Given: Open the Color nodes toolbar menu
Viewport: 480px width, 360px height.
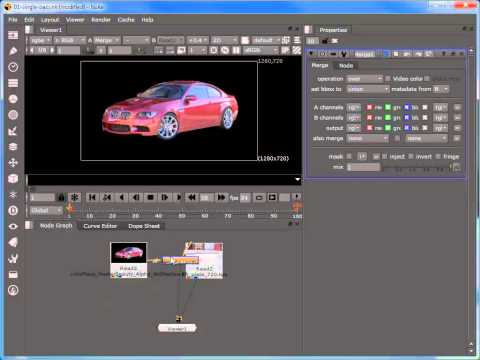Looking at the screenshot, I should (x=13, y=99).
